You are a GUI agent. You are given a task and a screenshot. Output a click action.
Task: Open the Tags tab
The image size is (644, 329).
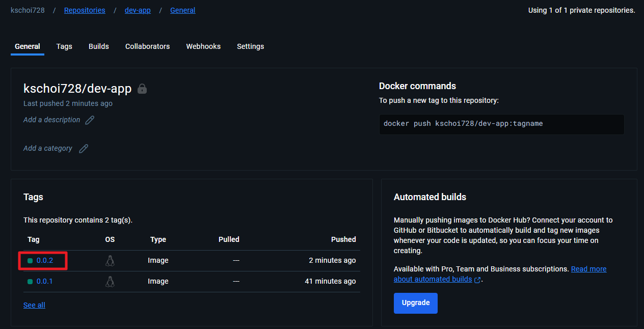pos(64,46)
